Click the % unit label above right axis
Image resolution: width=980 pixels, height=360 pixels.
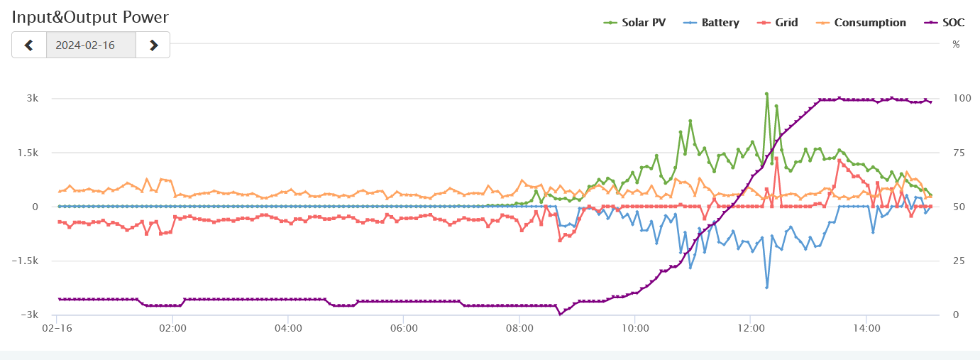(956, 45)
